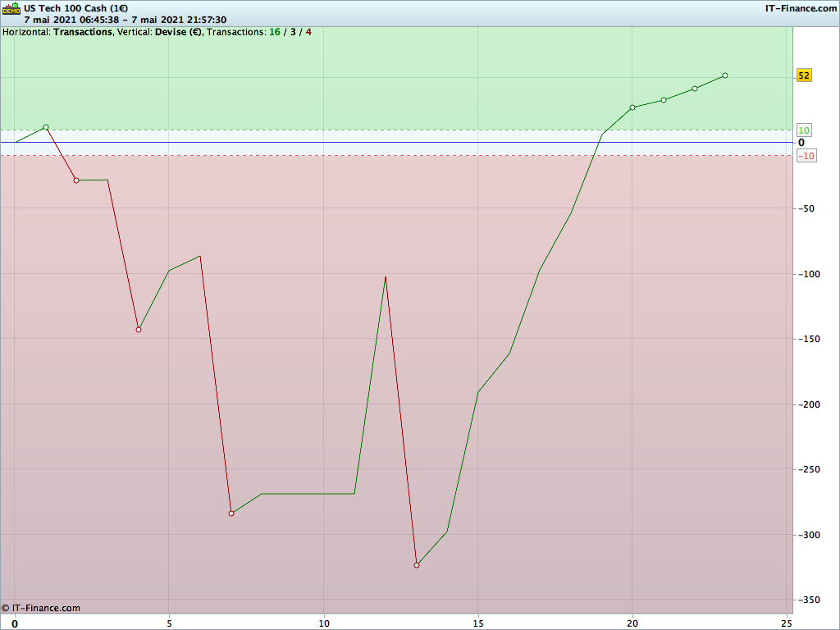
Task: Click the date range 7 mai 2021 text
Action: (x=126, y=20)
